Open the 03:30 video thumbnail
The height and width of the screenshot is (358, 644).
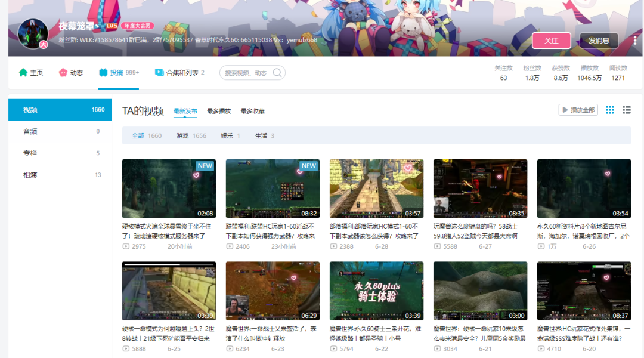[x=169, y=291]
